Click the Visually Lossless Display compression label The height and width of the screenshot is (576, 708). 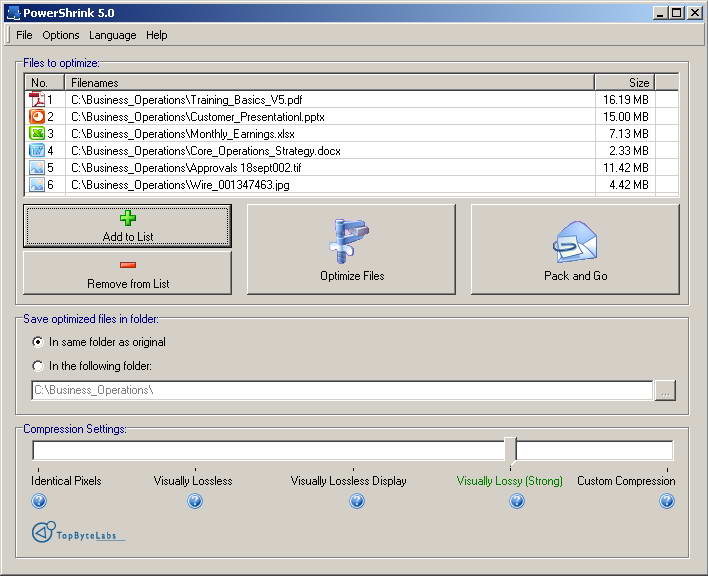pyautogui.click(x=348, y=481)
